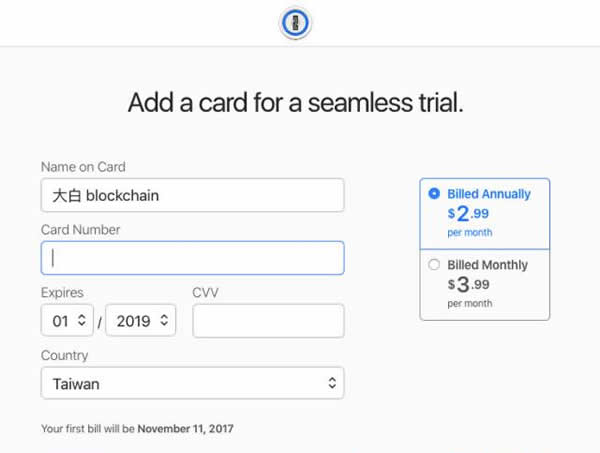600x453 pixels.
Task: Click the "Card Number" label text
Action: pos(80,230)
